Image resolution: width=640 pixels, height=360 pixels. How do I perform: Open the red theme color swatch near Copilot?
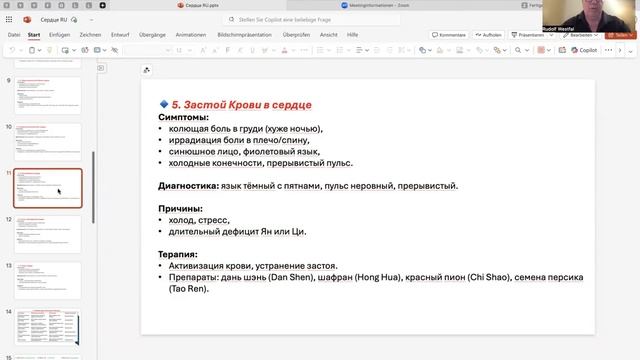point(541,50)
